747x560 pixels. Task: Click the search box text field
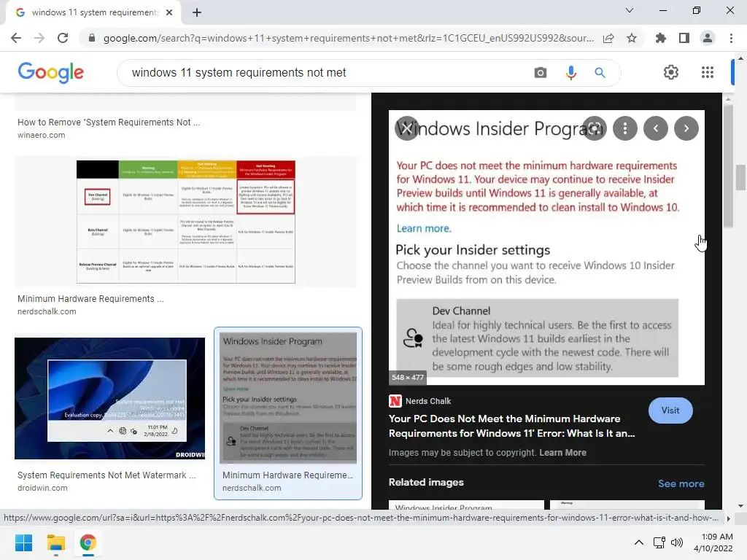pyautogui.click(x=324, y=72)
